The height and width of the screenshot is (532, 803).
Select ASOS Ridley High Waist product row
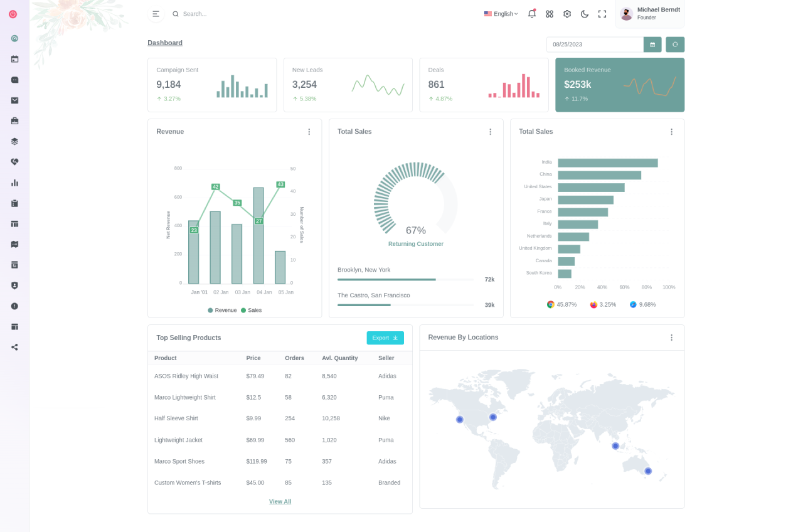point(280,376)
